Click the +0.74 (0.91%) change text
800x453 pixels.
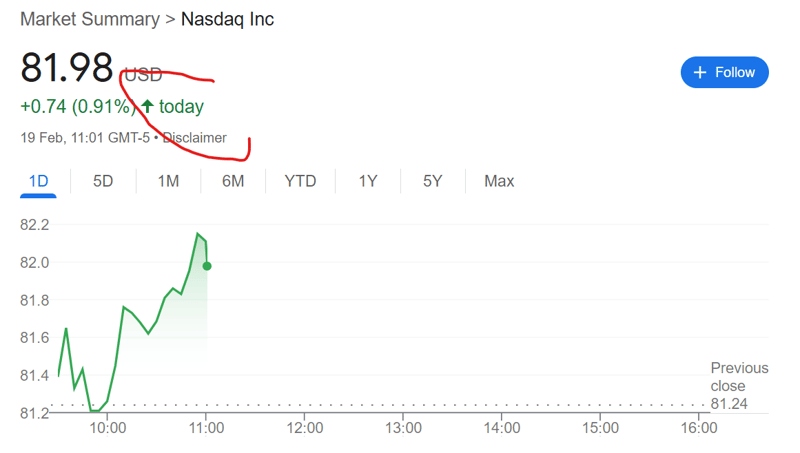76,106
